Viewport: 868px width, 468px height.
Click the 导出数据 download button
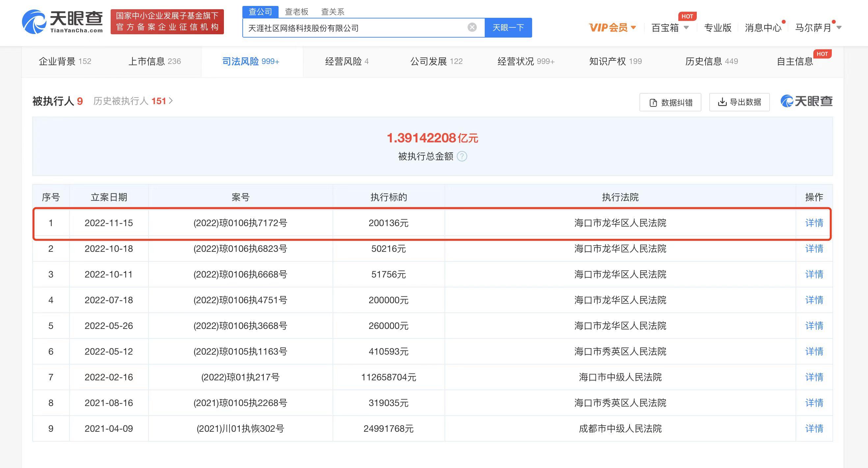coord(739,102)
